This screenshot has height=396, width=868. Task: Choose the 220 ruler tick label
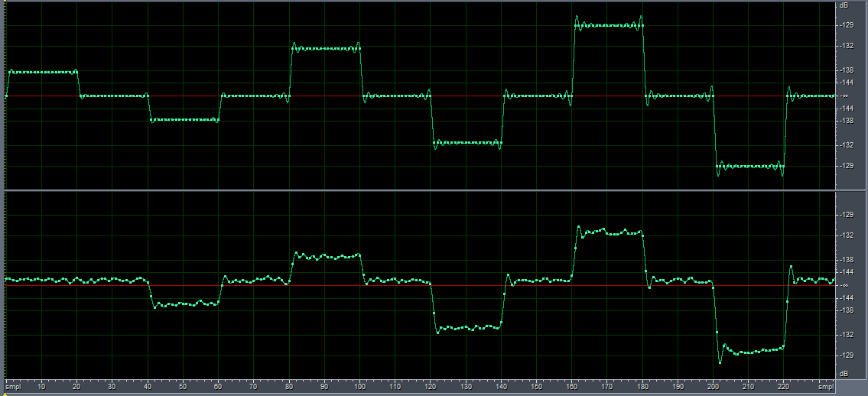click(x=785, y=387)
